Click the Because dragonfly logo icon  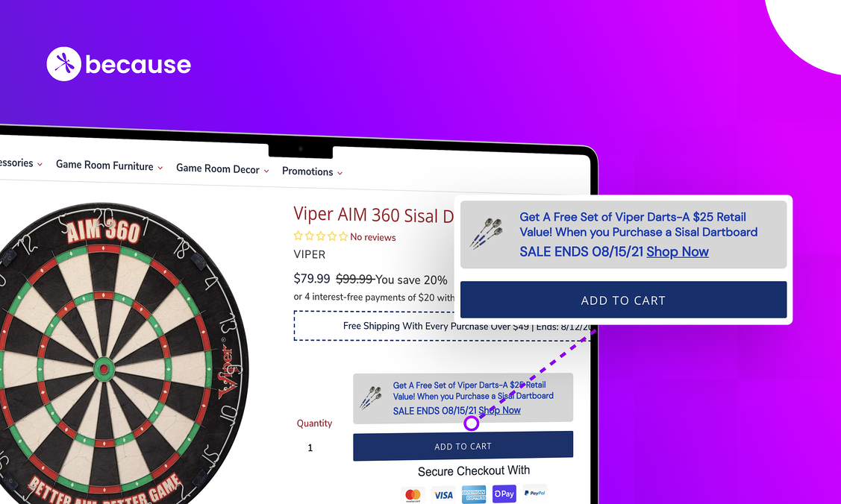[x=64, y=63]
